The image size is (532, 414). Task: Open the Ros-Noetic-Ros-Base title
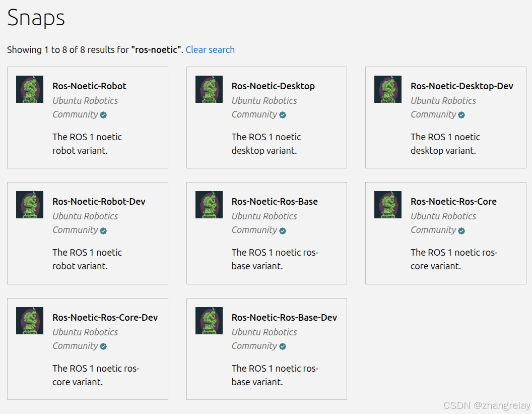[275, 201]
